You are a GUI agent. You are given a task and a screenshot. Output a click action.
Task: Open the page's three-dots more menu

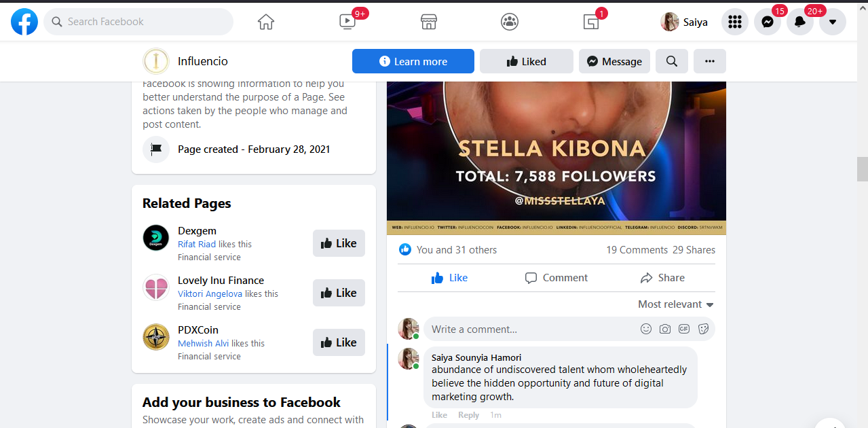pos(709,61)
